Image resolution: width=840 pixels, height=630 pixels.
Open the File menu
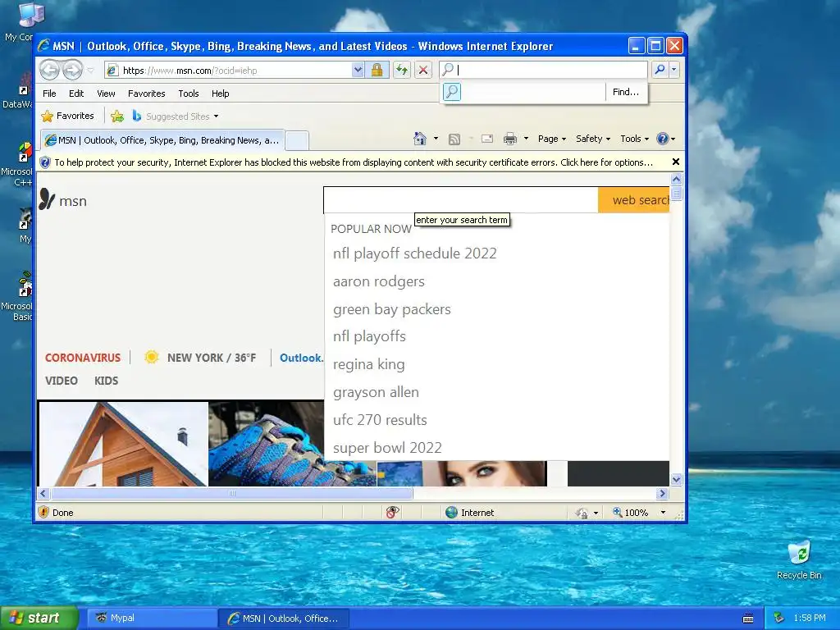coord(49,94)
